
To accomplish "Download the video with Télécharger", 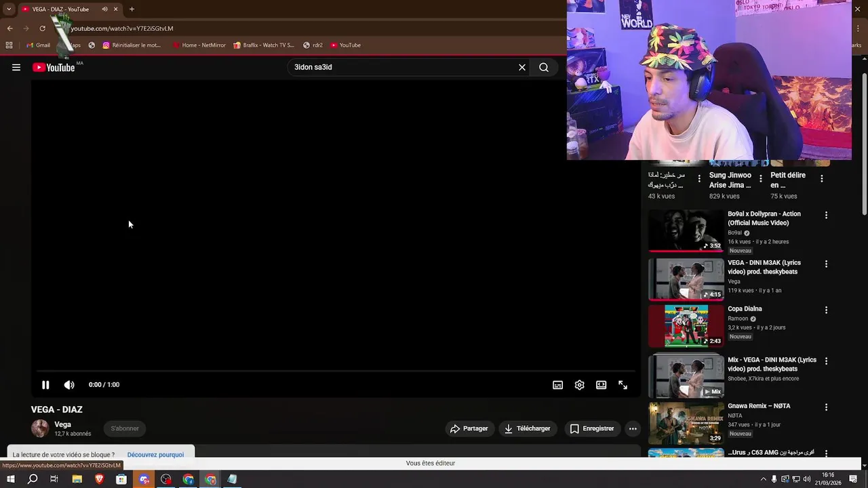I will [527, 428].
